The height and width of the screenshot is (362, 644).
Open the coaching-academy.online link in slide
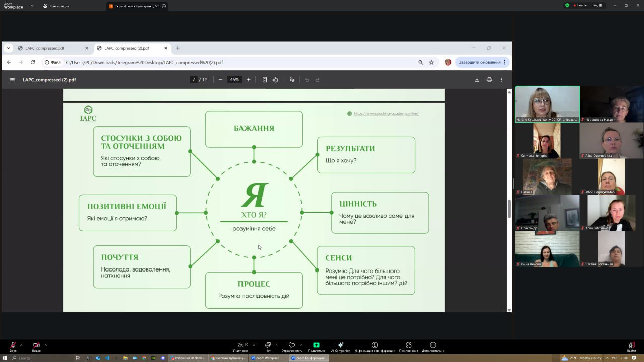[x=386, y=114]
